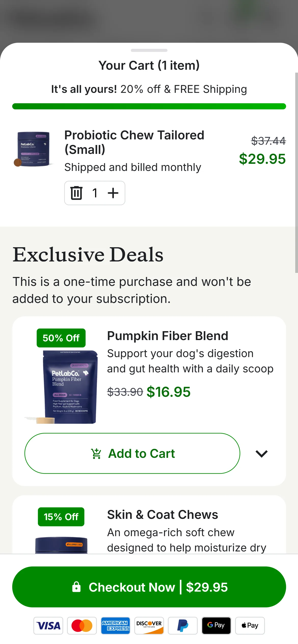Tap the PayPal icon
The height and width of the screenshot is (644, 298).
coord(183,626)
